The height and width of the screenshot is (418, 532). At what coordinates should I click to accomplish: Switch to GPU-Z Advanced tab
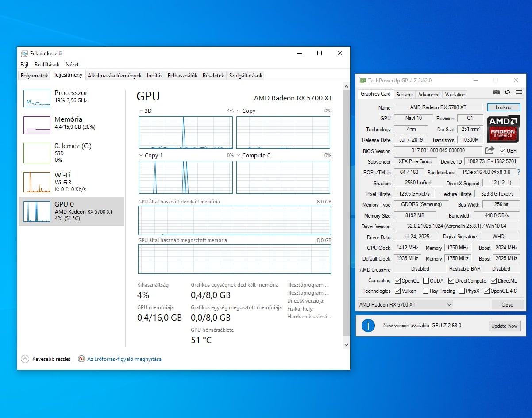tap(429, 95)
